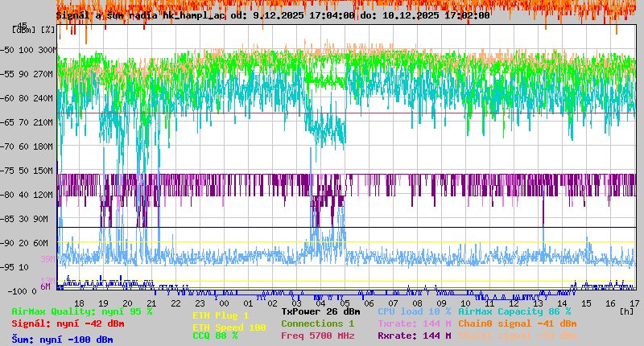644x346 pixels.
Task: Select the red Signál legend entry
Action: click(68, 323)
